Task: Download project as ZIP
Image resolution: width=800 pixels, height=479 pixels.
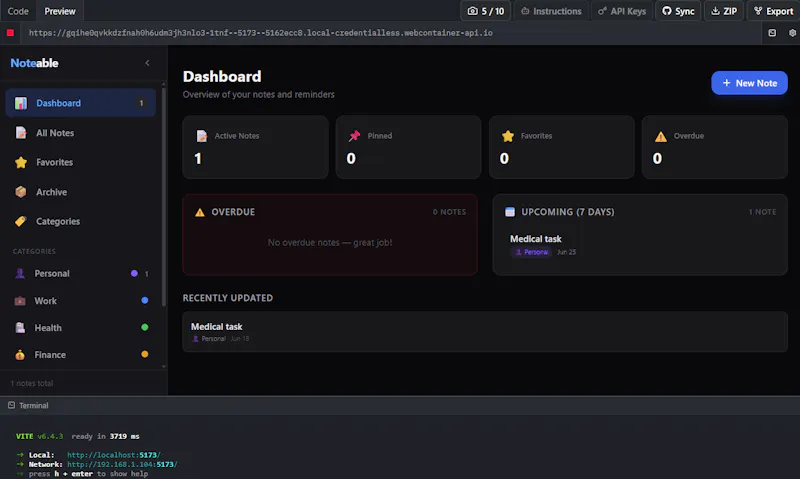Action: coord(723,11)
